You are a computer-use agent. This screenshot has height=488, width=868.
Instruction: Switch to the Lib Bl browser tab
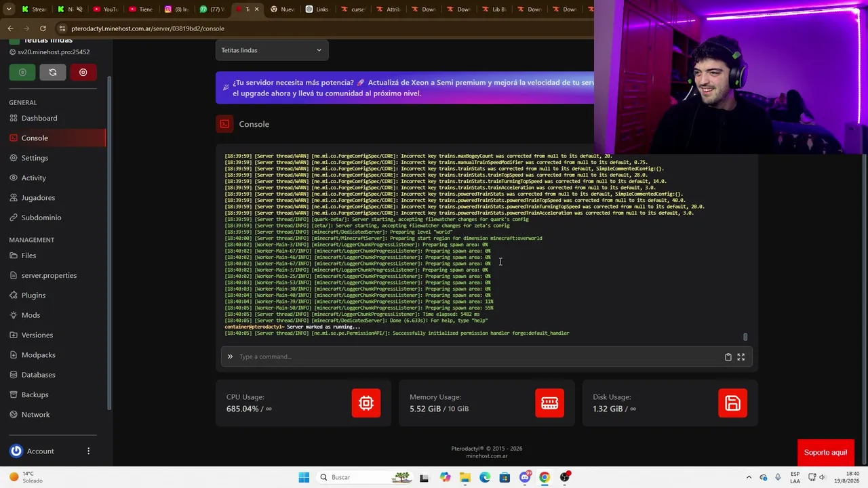coord(493,9)
